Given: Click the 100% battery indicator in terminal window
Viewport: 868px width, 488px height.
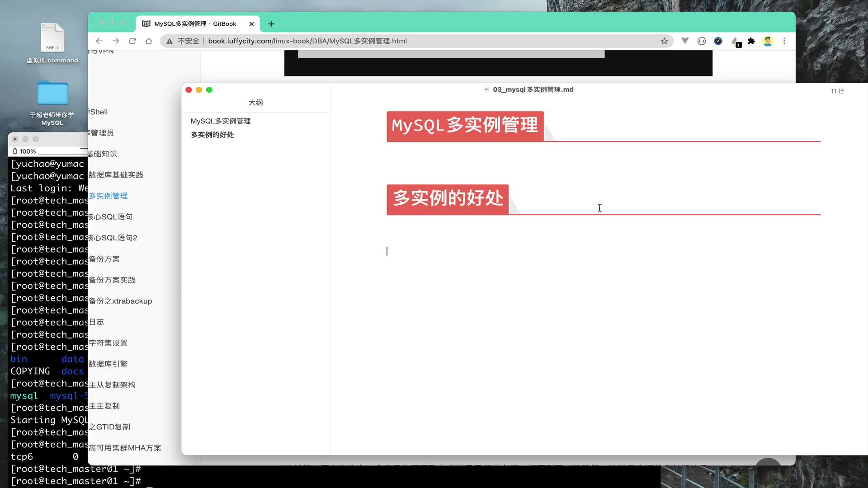Looking at the screenshot, I should pos(24,151).
